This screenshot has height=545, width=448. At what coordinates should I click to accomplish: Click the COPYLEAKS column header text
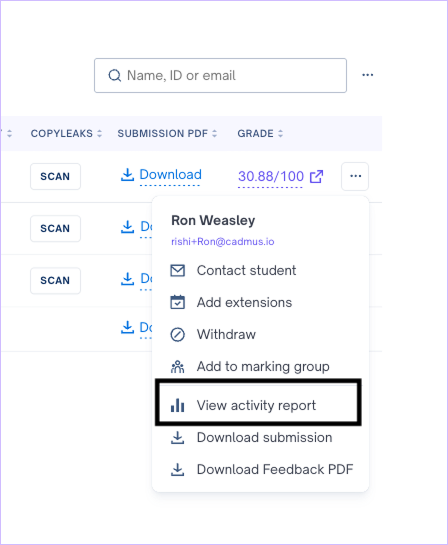point(62,133)
